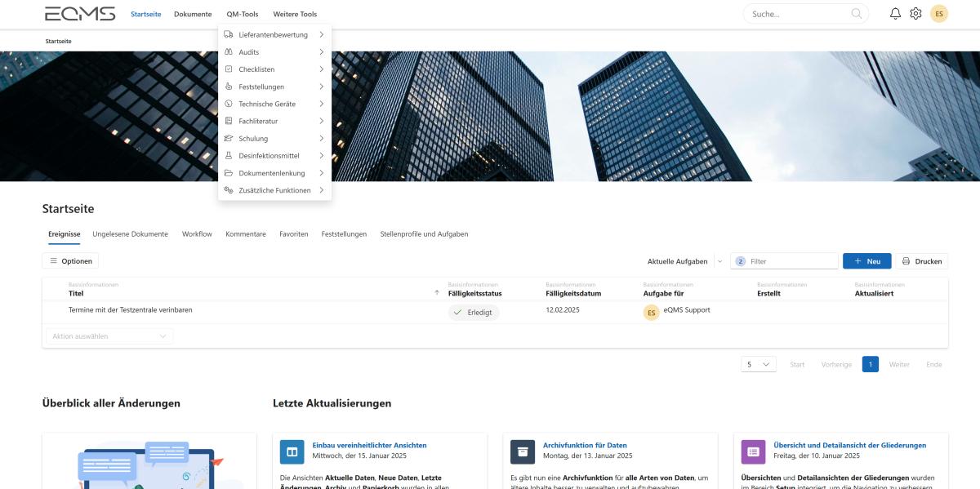
Task: Click the filter count badge icon
Action: (741, 261)
